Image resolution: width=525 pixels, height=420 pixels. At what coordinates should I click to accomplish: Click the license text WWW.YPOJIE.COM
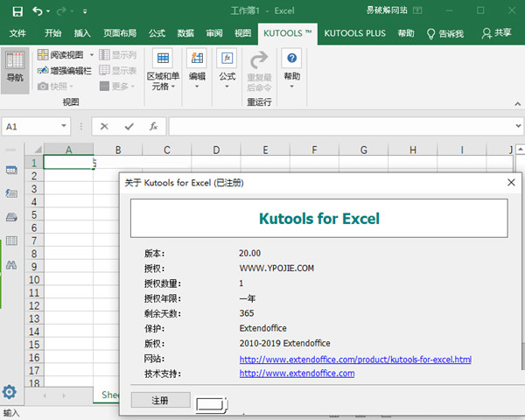click(276, 269)
